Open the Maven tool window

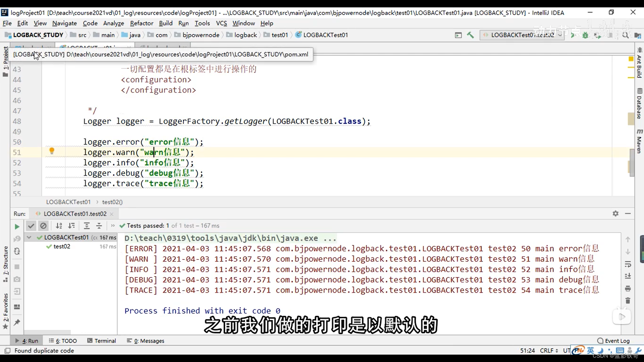coord(639,141)
